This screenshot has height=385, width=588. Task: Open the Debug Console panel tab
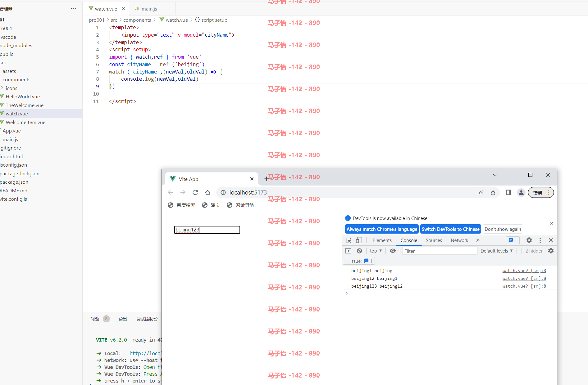(147, 319)
